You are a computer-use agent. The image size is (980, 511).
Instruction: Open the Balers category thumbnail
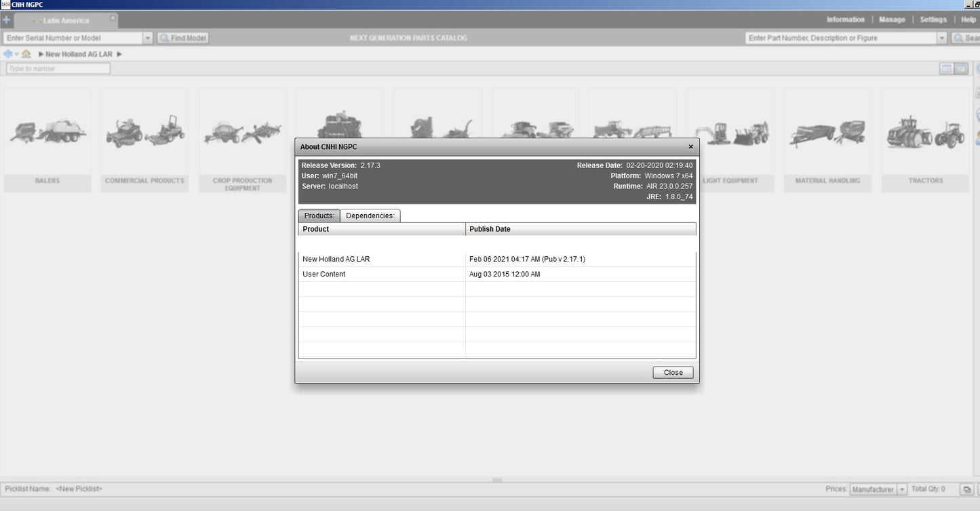point(47,139)
